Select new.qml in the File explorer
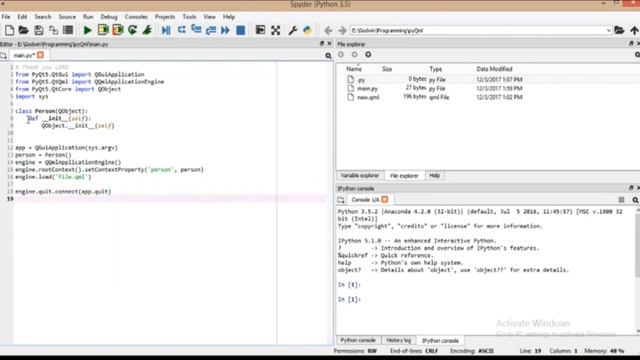This screenshot has height=360, width=640. pos(368,98)
